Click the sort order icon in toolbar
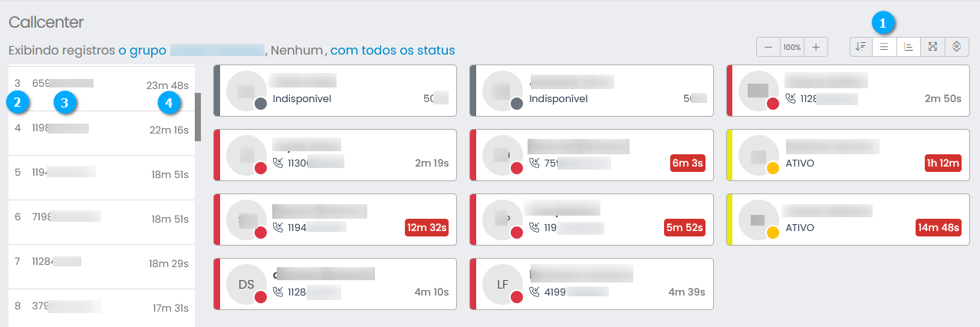 860,47
